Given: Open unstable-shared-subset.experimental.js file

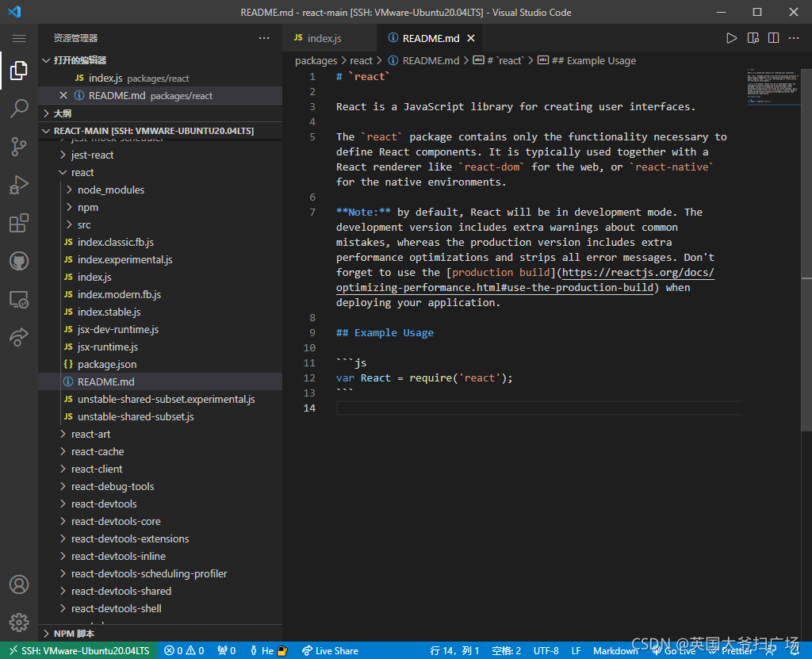Looking at the screenshot, I should (160, 399).
